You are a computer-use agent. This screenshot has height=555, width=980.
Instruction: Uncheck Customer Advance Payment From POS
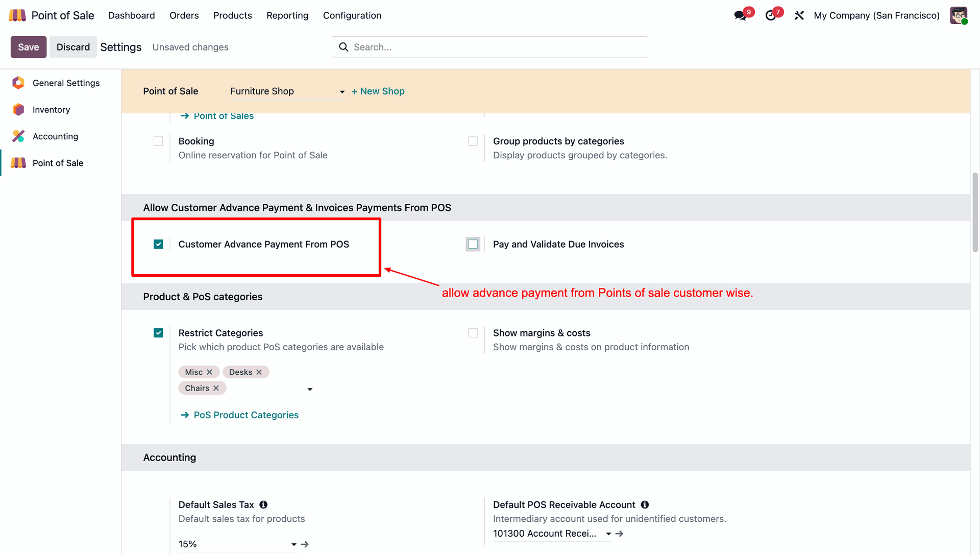[x=158, y=244]
